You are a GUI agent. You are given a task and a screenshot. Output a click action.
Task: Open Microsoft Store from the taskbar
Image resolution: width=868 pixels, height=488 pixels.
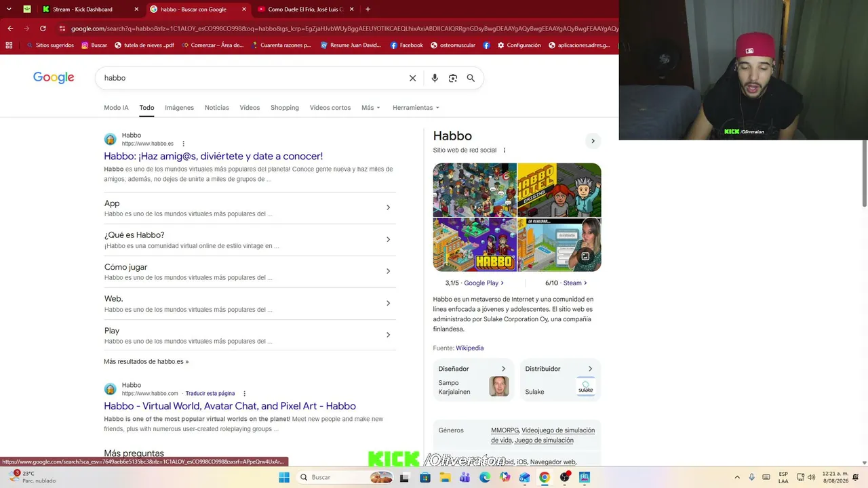[x=425, y=477]
